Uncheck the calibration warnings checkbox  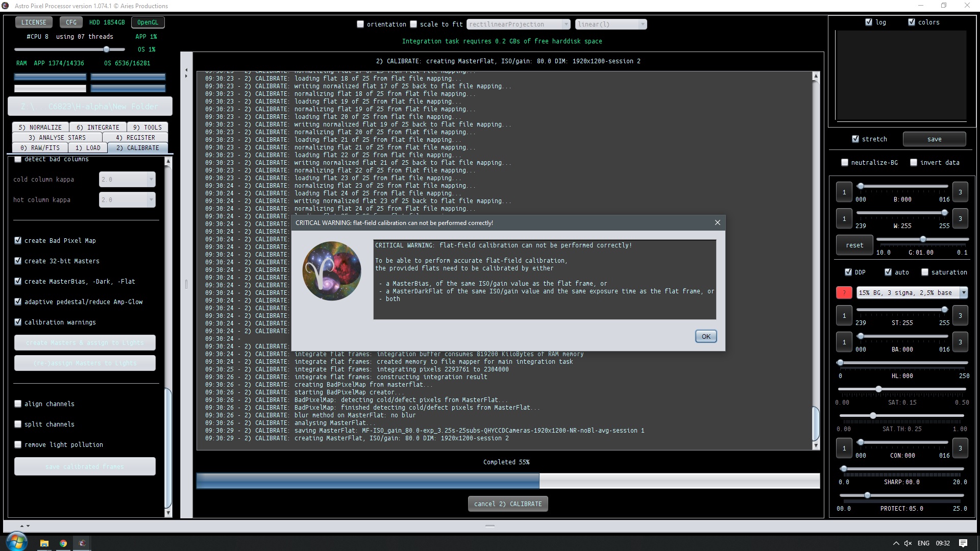[18, 322]
